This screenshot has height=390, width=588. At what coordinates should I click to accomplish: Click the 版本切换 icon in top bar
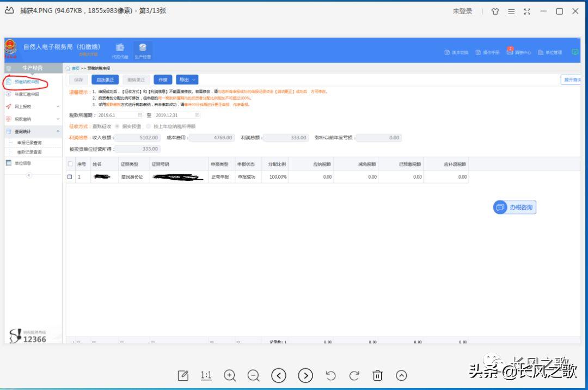tap(452, 52)
